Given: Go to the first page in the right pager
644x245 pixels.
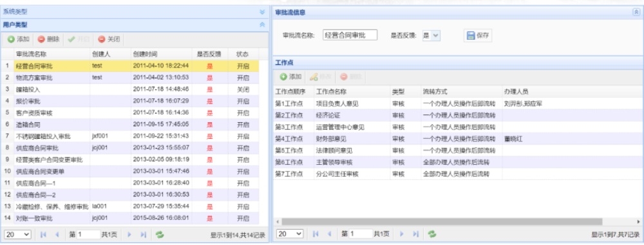Looking at the screenshot, I should (316, 233).
